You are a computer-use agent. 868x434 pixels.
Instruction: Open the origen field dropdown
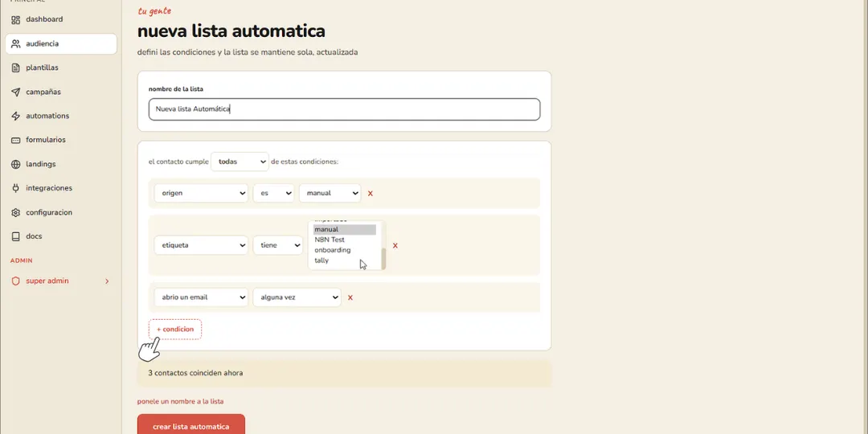pos(201,193)
